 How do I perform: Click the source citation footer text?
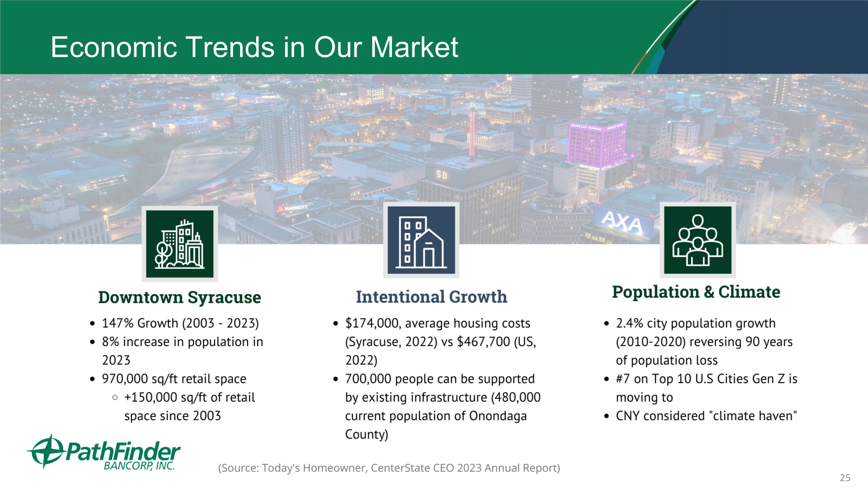pyautogui.click(x=389, y=468)
